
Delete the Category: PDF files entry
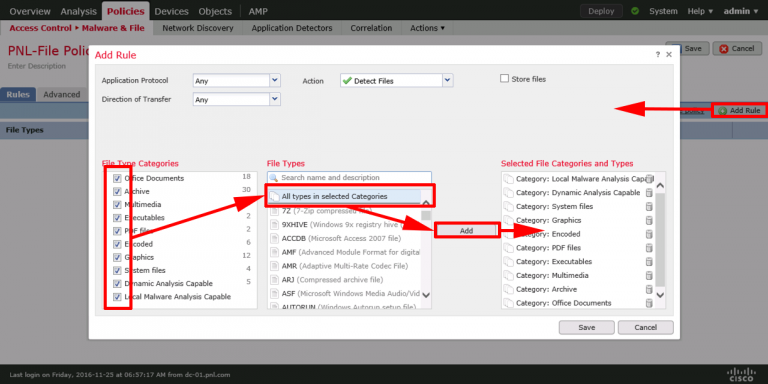coord(649,248)
